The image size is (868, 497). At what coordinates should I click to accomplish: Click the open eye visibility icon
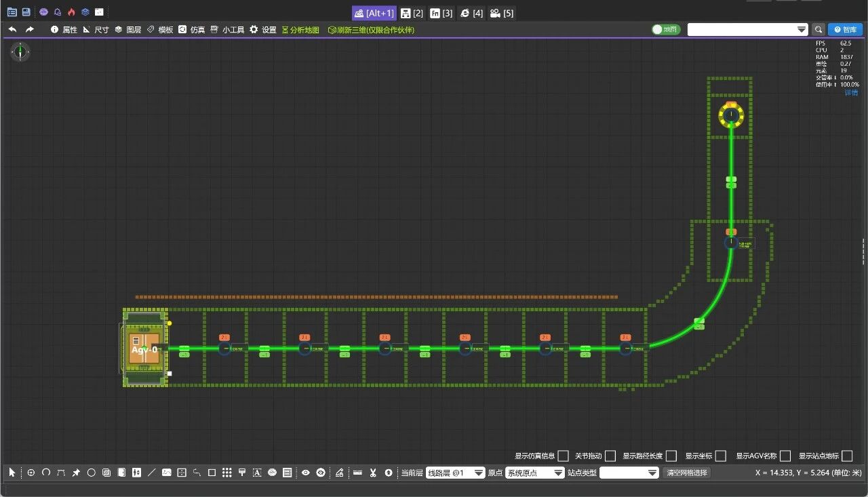306,473
